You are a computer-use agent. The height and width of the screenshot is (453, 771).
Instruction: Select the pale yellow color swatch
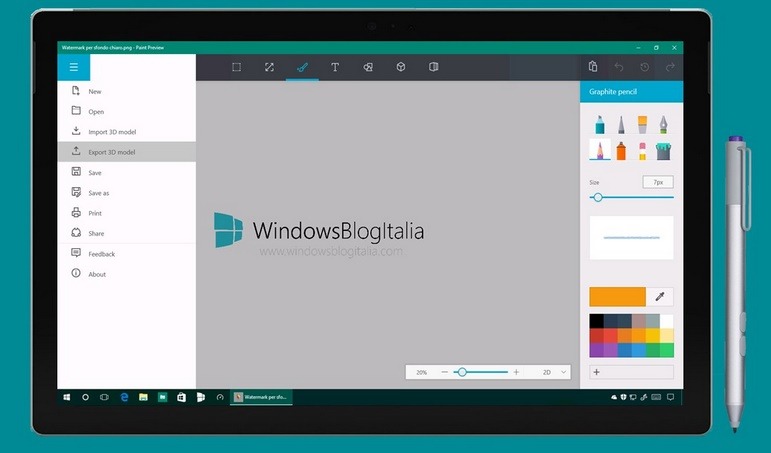tap(667, 335)
